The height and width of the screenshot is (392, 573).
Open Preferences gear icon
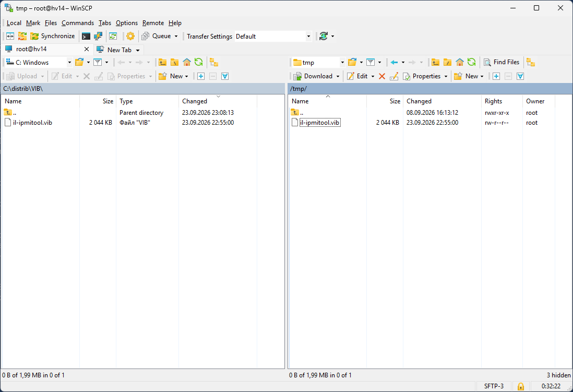130,36
